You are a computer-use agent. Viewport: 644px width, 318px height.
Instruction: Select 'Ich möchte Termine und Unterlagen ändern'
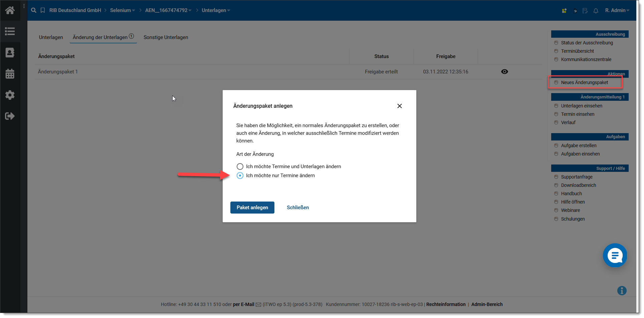tap(240, 167)
